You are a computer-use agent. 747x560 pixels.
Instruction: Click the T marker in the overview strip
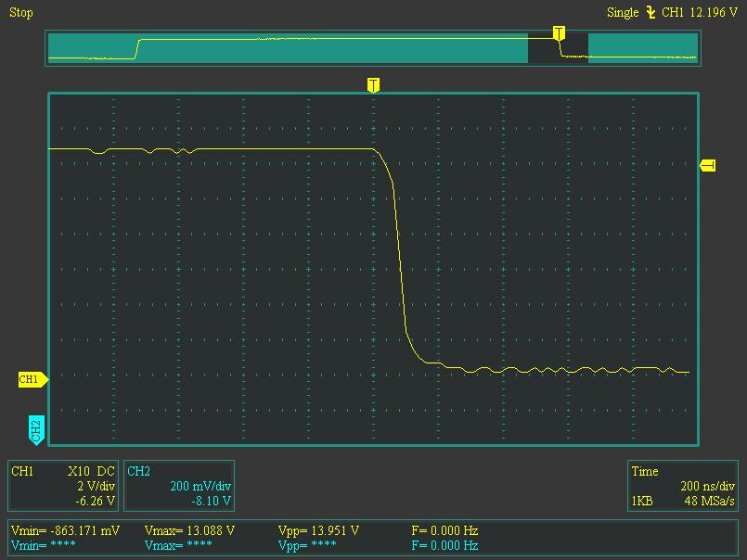coord(559,33)
